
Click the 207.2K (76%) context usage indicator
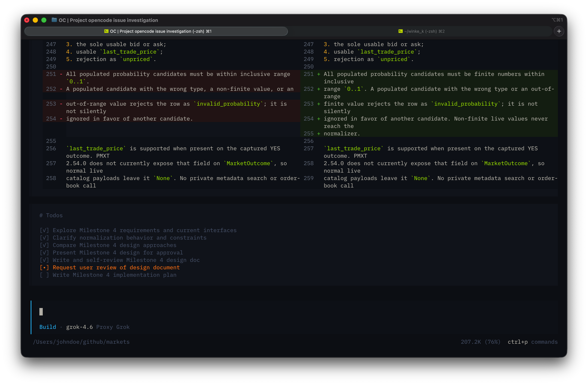coord(481,342)
